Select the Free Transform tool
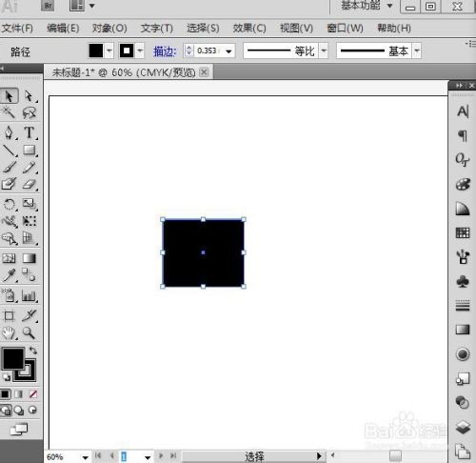The height and width of the screenshot is (463, 476). click(29, 221)
